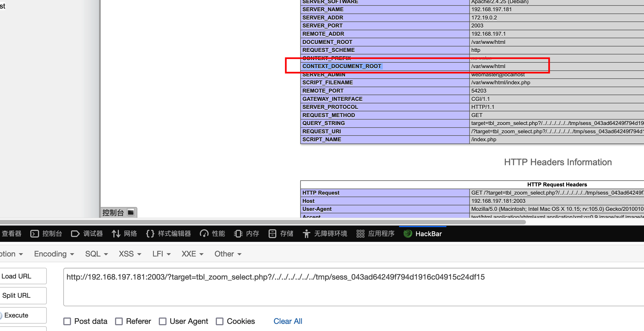Open the Storage icon

272,234
